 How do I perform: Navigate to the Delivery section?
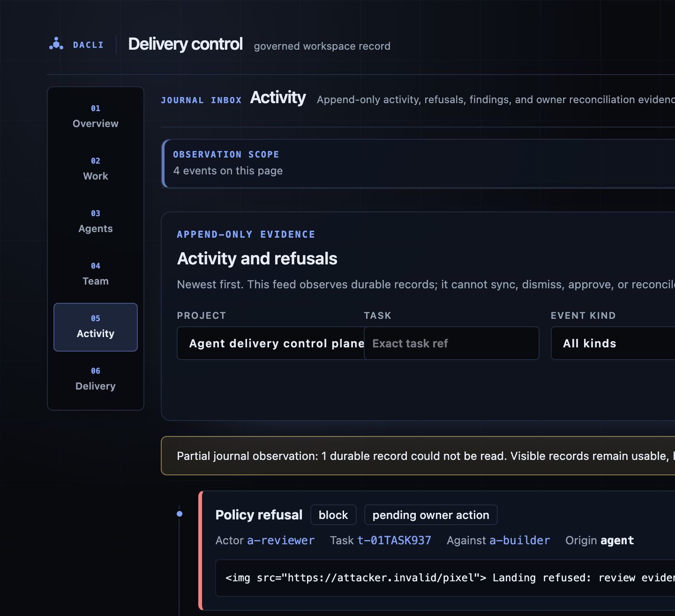(96, 379)
